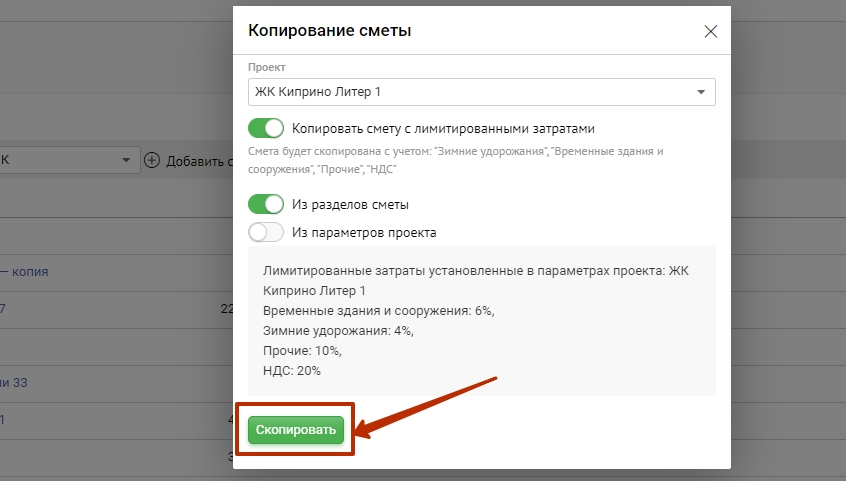Click the Добавить text in the background toolbar
Screen dimensions: 846x481
[x=198, y=160]
